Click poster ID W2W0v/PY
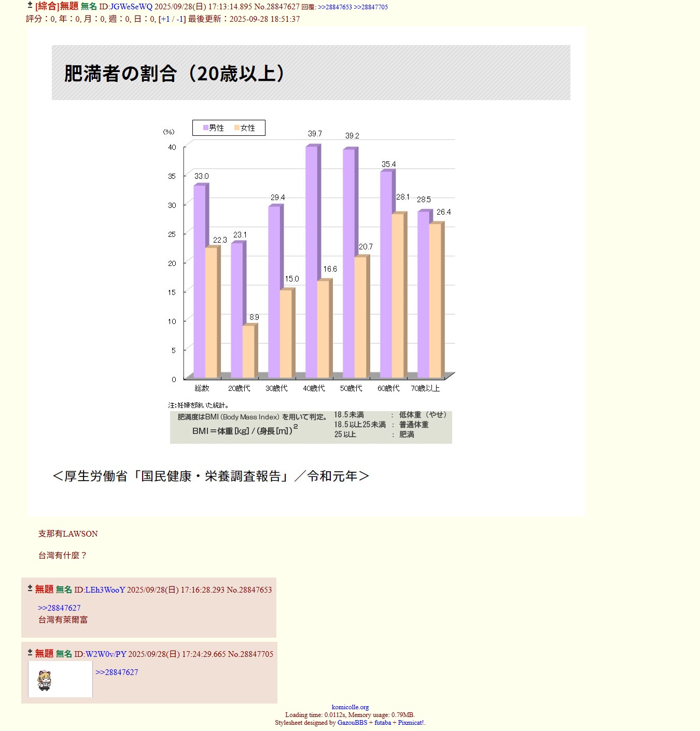 (106, 654)
